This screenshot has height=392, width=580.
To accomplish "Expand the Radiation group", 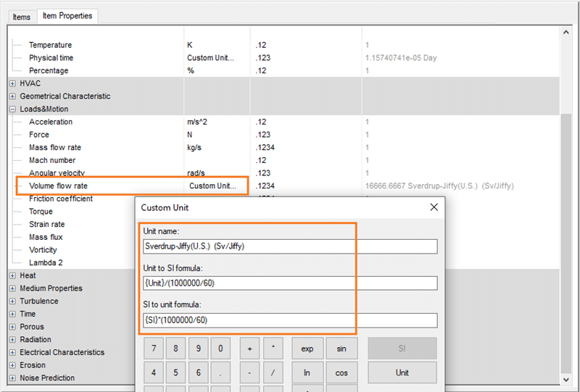I will coord(12,340).
